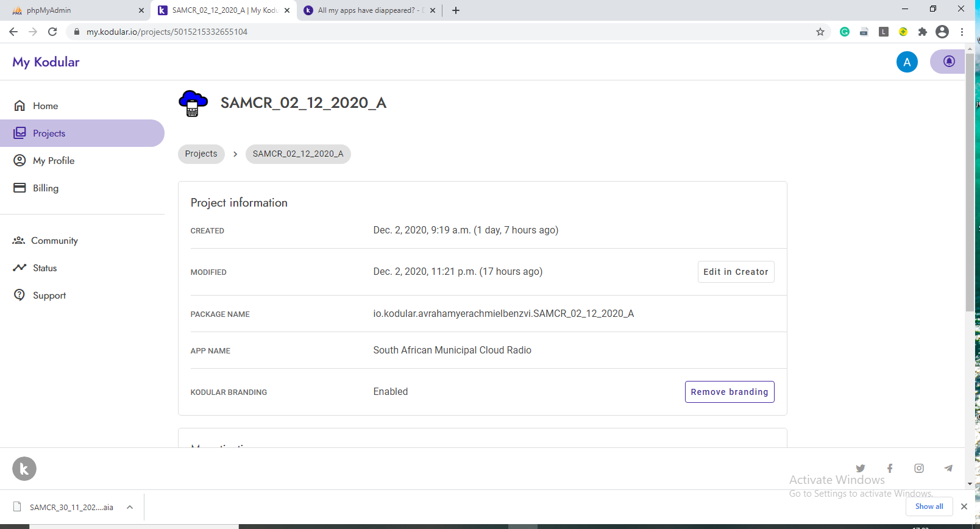Reload the current page
This screenshot has width=980, height=529.
pos(52,32)
